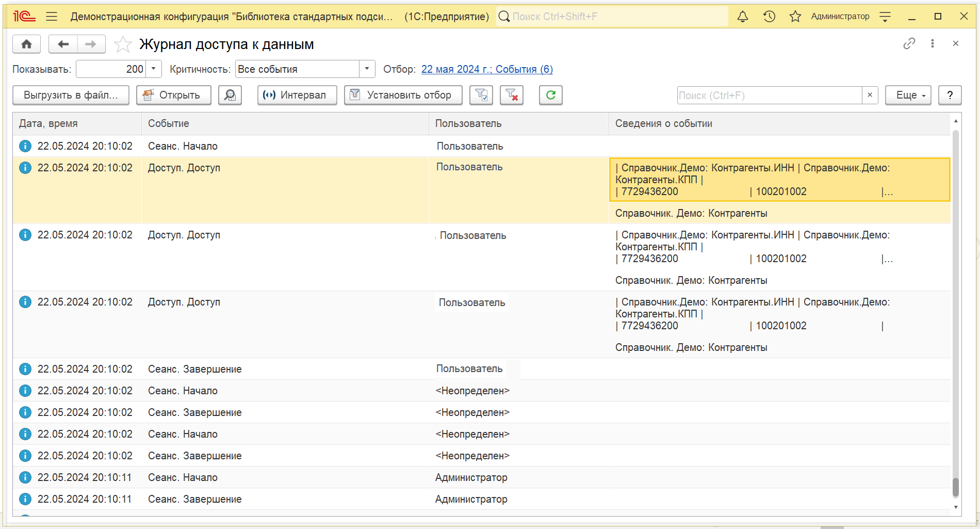This screenshot has height=529, width=980.
Task: Open the form's three-dot menu
Action: [933, 43]
